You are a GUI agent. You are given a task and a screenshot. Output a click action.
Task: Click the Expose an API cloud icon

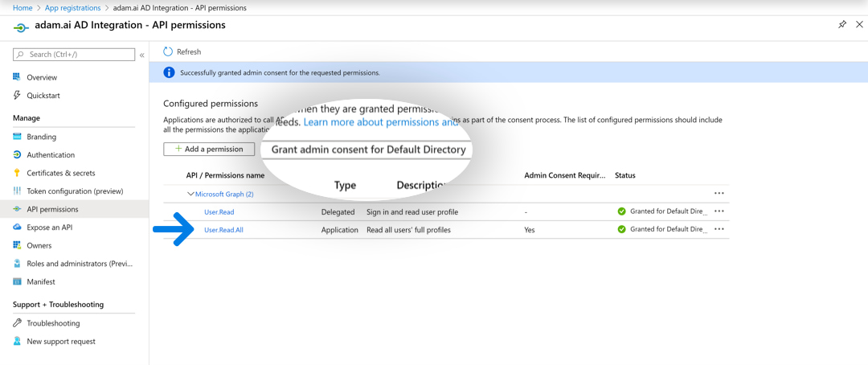pos(17,227)
